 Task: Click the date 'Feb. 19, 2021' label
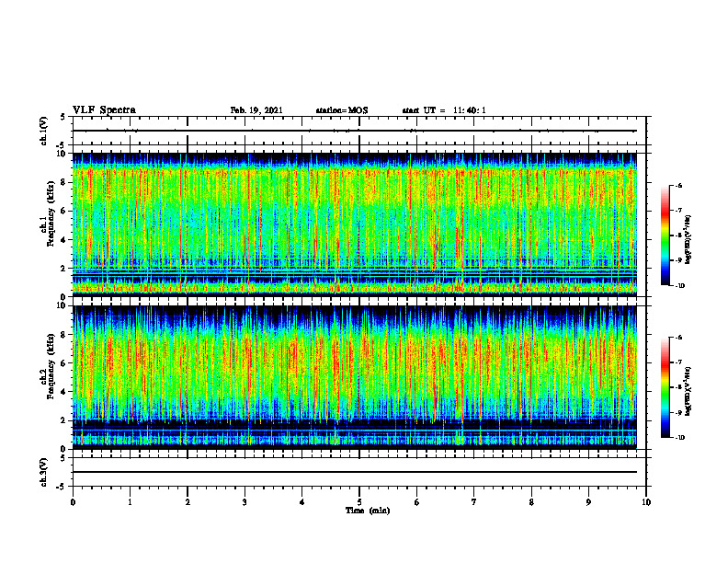click(256, 110)
